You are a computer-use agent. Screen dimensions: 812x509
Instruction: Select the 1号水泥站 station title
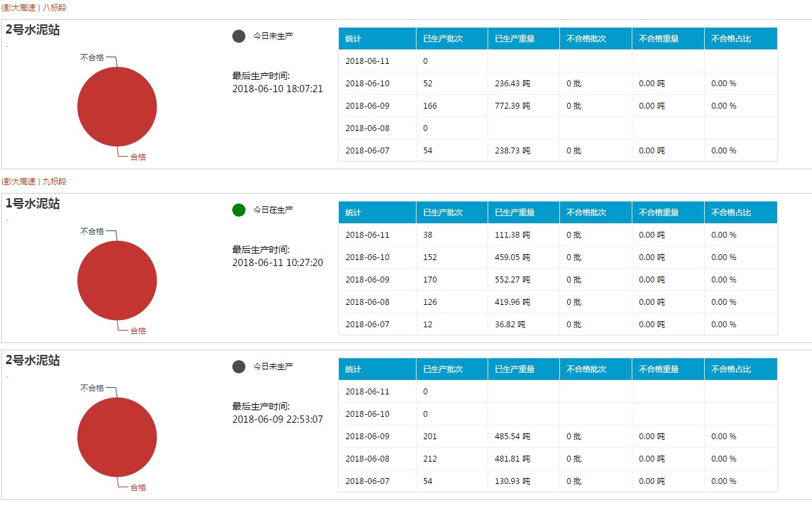pos(33,204)
